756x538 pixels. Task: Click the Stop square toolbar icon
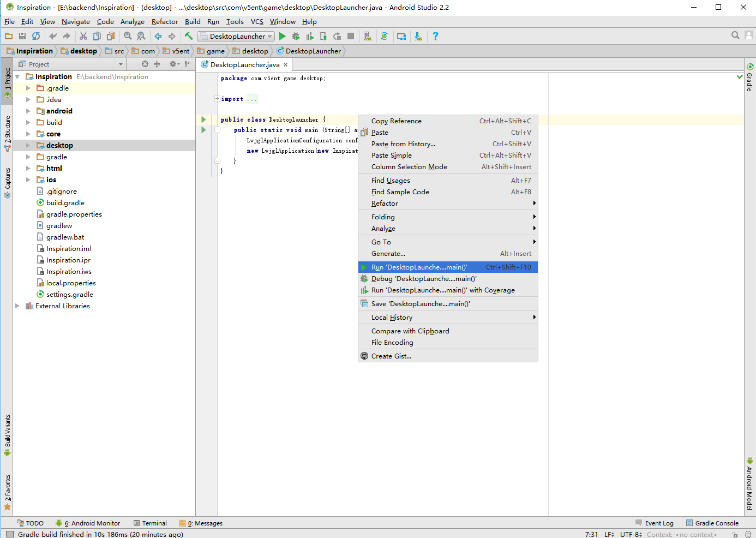[351, 36]
